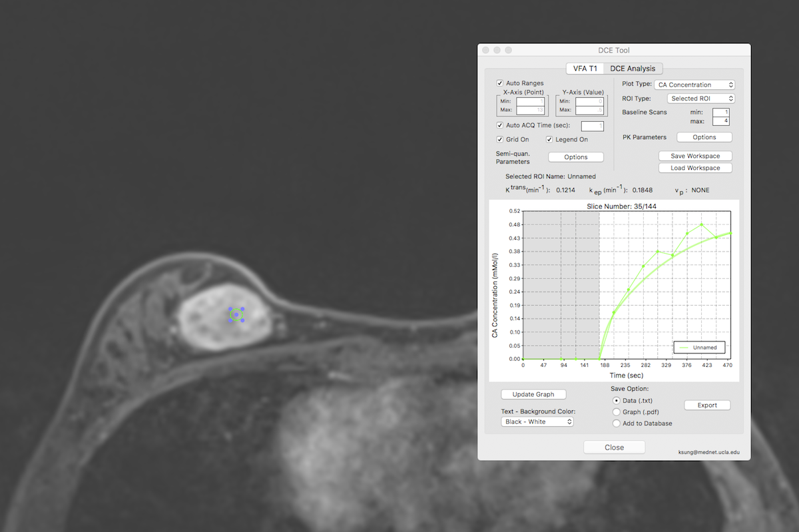799x532 pixels.
Task: Open the Plot Type dropdown
Action: coord(694,85)
